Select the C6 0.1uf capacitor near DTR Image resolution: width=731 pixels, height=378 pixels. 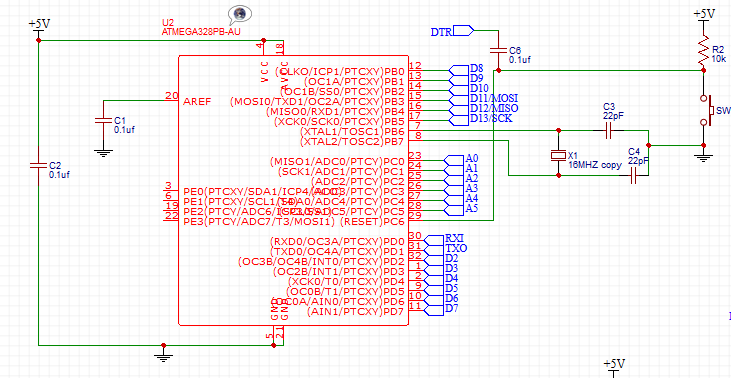pos(498,50)
